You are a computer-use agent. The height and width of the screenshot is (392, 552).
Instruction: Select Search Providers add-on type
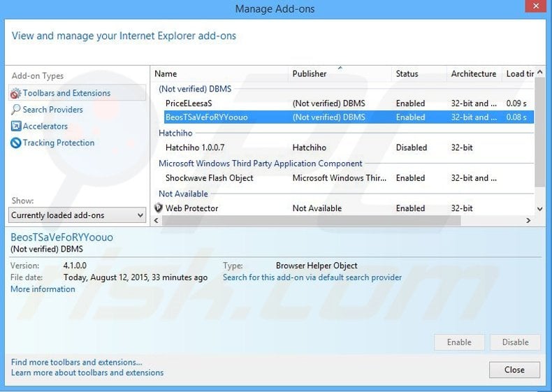[53, 110]
